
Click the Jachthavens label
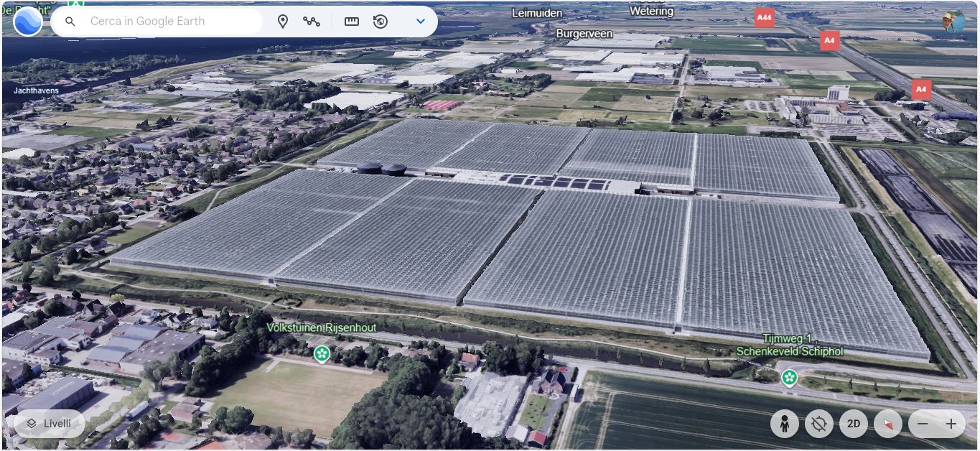36,90
